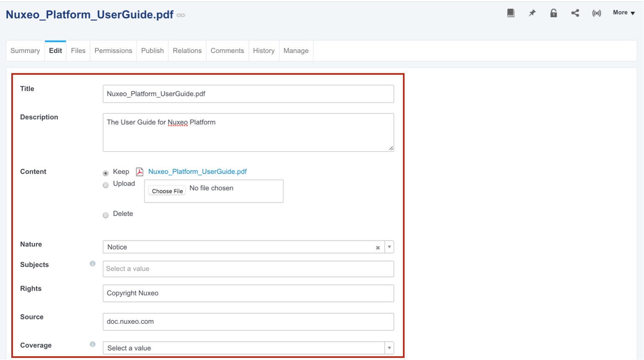
Task: Click the PDF file type icon
Action: coord(140,172)
